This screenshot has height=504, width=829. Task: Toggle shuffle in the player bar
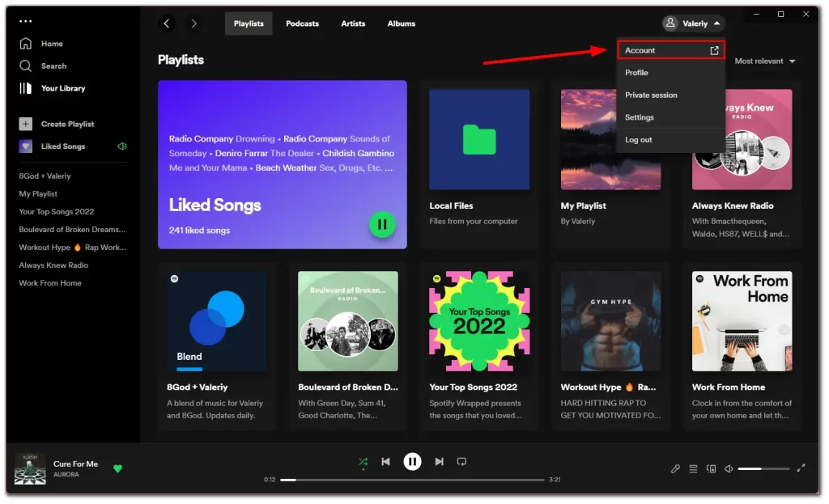coord(363,462)
